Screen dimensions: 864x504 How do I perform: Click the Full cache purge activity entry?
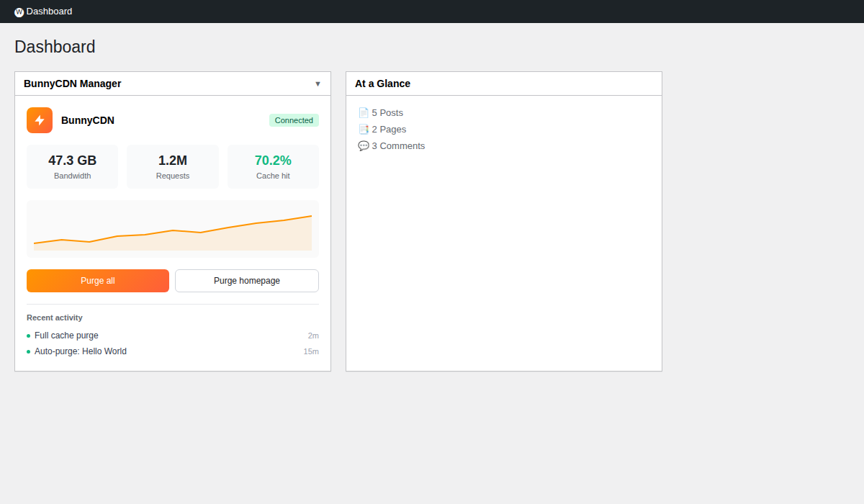tap(173, 336)
